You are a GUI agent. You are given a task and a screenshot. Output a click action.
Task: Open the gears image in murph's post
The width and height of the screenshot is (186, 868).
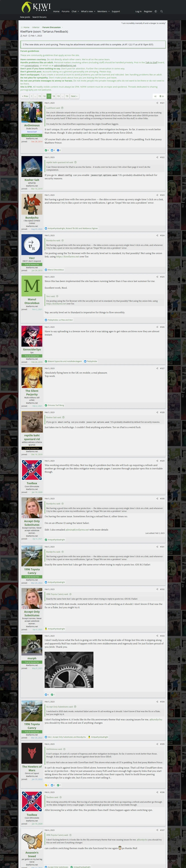(69, 670)
